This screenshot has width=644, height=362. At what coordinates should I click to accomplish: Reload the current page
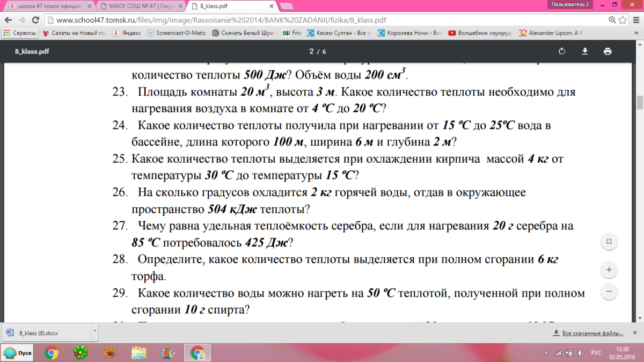click(x=35, y=20)
